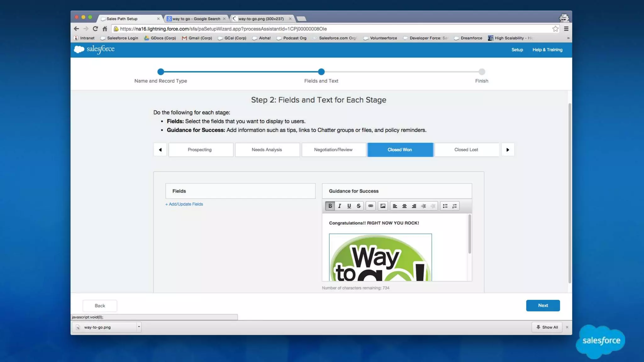The height and width of the screenshot is (362, 644).
Task: Insert a bulleted list
Action: pyautogui.click(x=445, y=206)
